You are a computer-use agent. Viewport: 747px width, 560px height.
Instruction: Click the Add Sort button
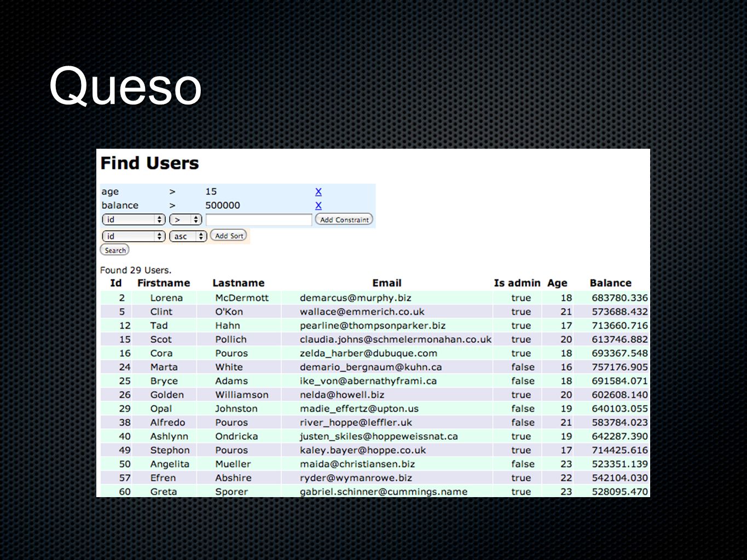tap(229, 236)
